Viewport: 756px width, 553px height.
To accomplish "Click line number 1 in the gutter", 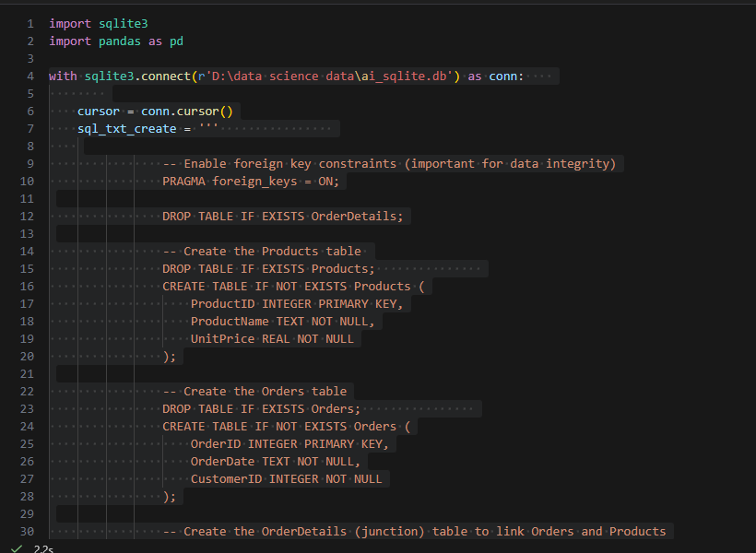I will pyautogui.click(x=30, y=23).
